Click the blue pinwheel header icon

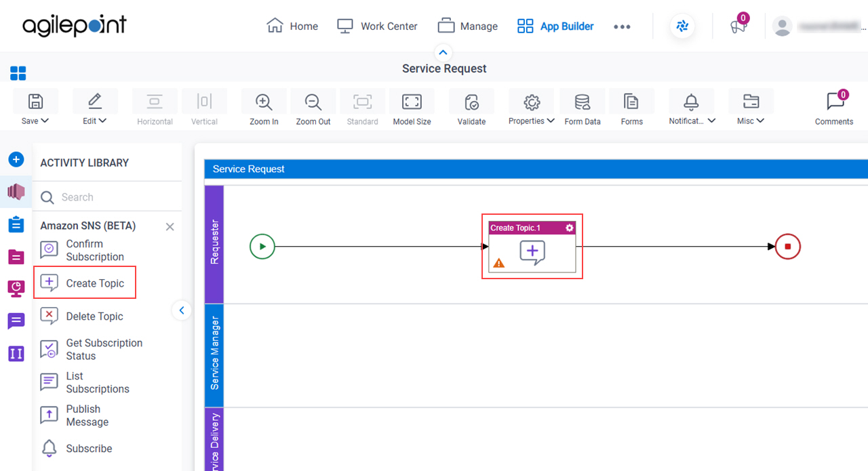pos(682,26)
